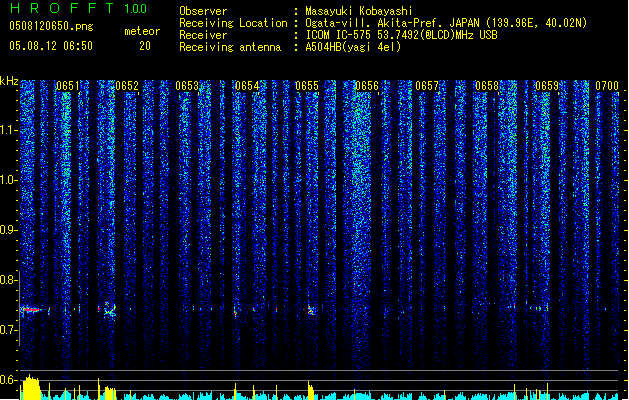629x400 pixels.
Task: Click the meteor echo burst at 0655
Action: tap(311, 310)
